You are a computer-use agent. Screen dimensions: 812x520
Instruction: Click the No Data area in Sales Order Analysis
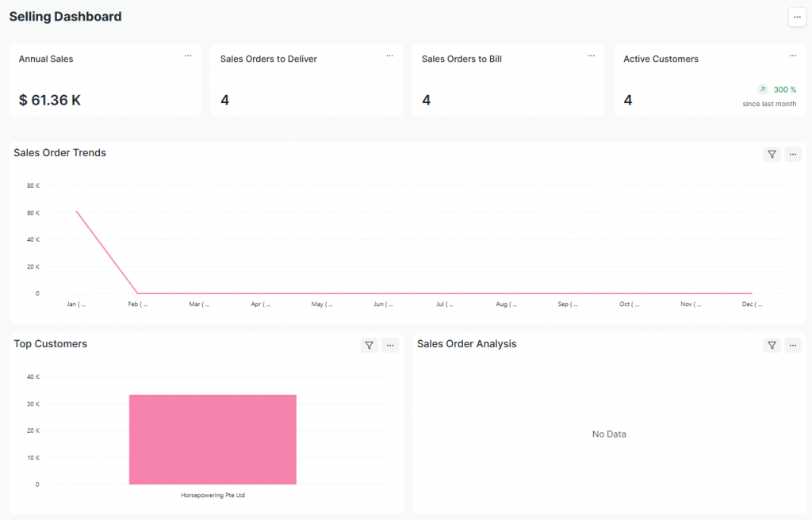coord(609,434)
